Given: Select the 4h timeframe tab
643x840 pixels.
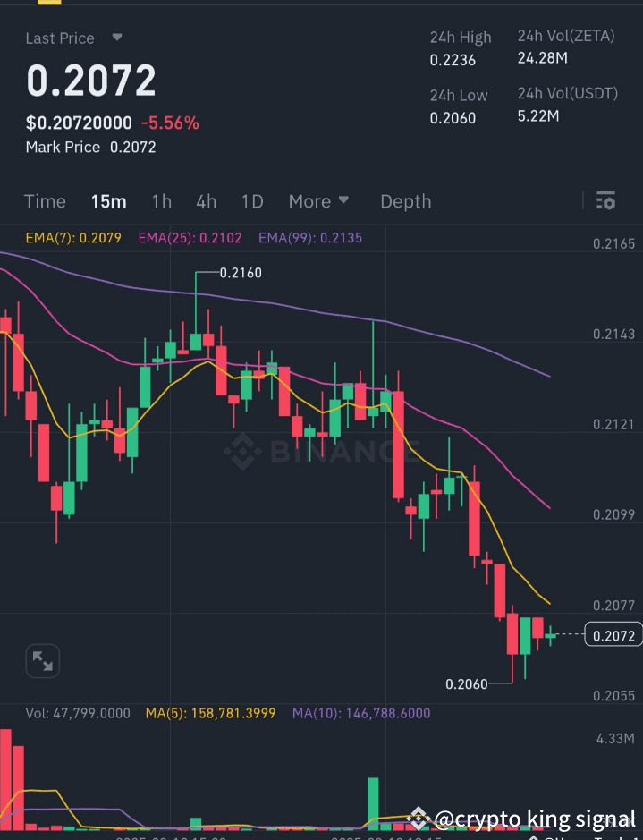Looking at the screenshot, I should click(206, 201).
